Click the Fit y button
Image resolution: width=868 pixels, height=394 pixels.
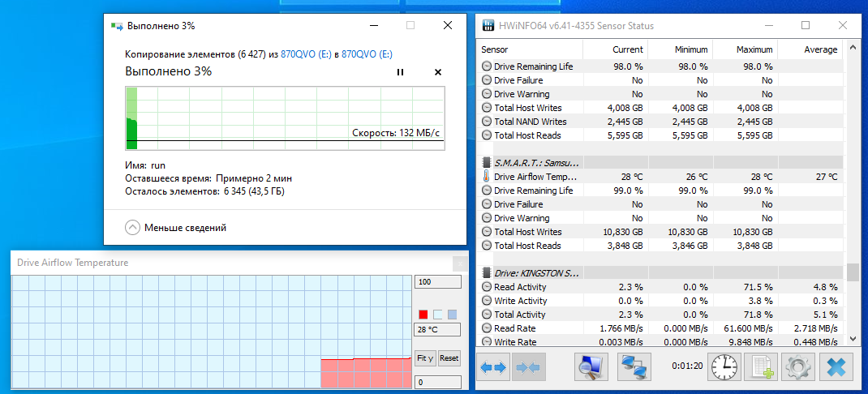click(425, 358)
